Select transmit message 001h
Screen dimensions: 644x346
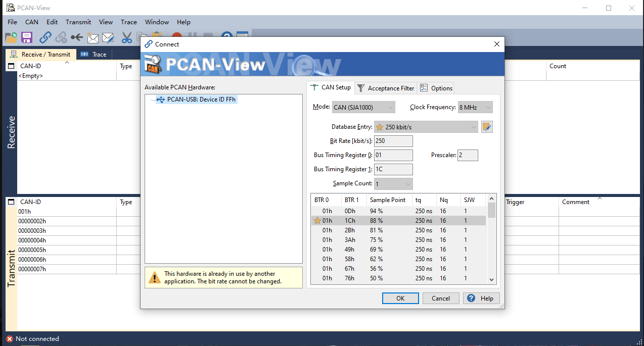click(25, 212)
